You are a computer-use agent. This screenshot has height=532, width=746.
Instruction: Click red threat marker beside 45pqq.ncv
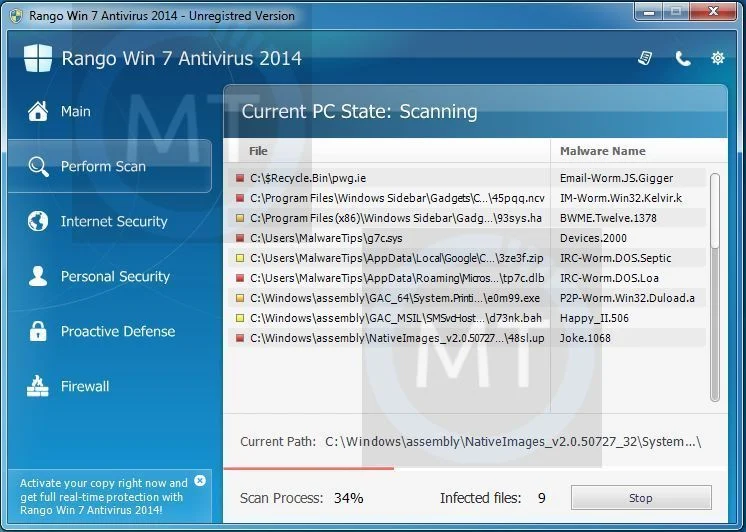tap(240, 198)
